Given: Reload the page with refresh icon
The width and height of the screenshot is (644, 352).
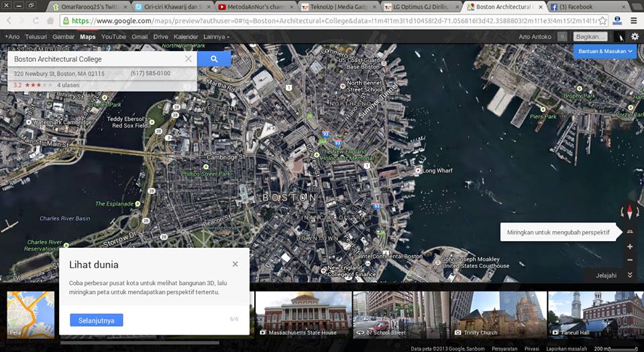Looking at the screenshot, I should pyautogui.click(x=36, y=21).
